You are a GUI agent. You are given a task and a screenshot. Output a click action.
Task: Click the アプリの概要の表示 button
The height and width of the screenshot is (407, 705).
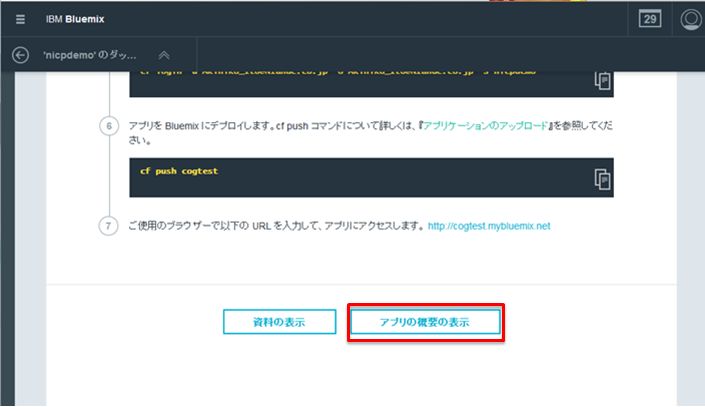coord(425,322)
